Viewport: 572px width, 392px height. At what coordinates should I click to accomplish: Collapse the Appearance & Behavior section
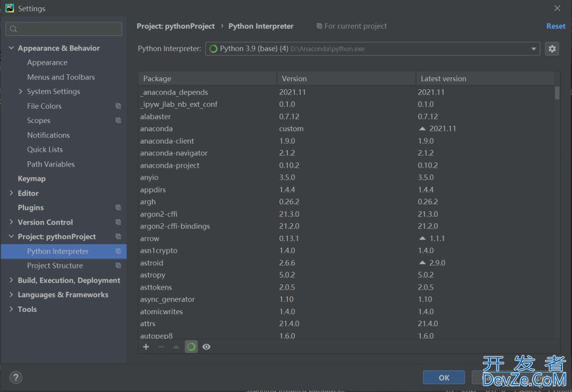11,48
